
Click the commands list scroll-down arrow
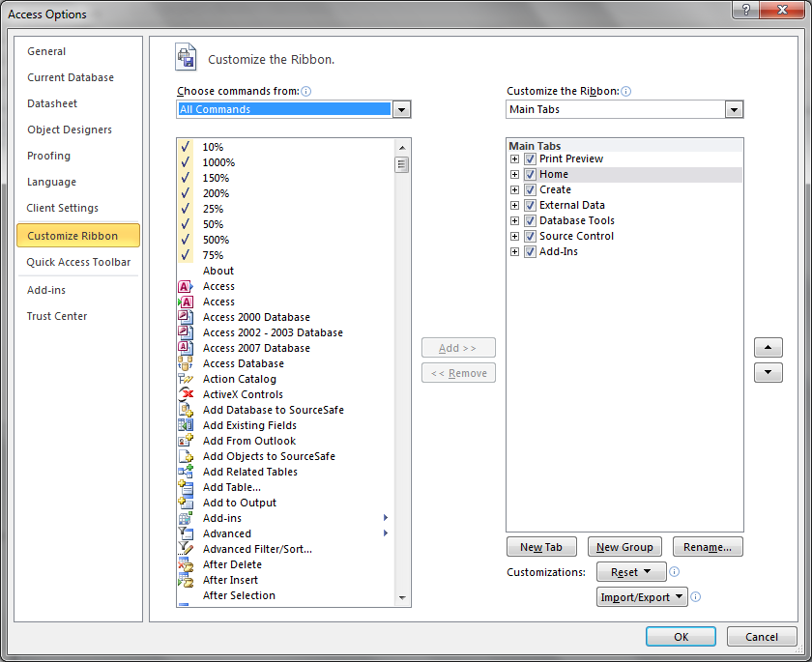point(402,598)
